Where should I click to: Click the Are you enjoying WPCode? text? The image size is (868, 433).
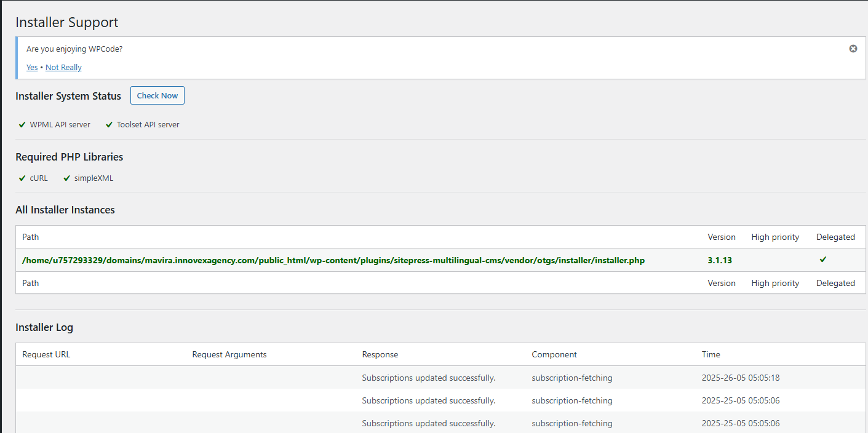tap(74, 49)
